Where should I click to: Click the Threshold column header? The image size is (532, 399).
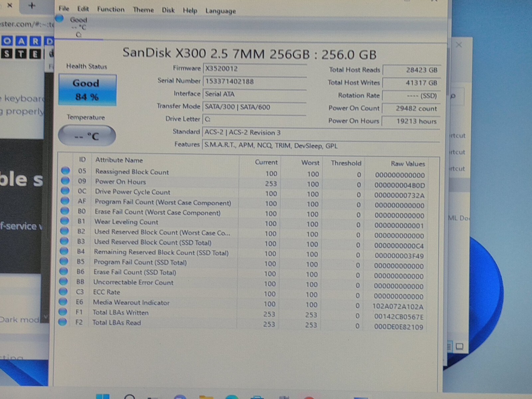346,163
